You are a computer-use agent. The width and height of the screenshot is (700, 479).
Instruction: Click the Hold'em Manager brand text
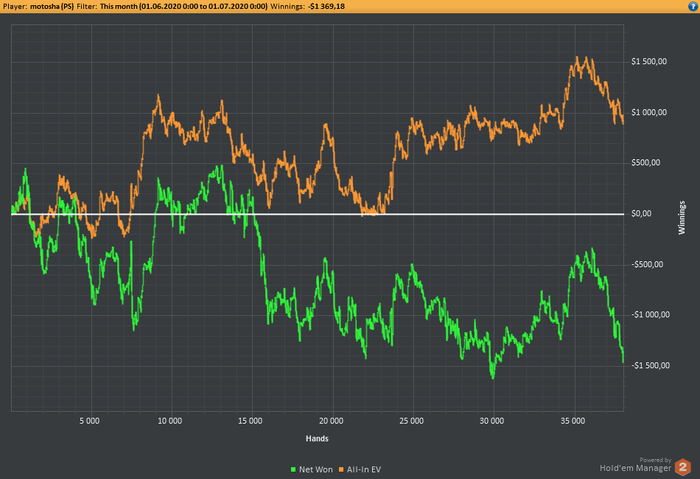point(635,468)
